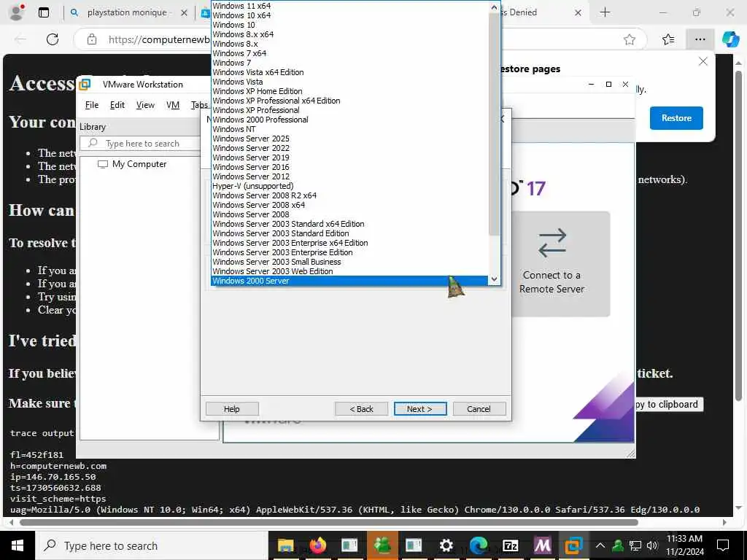This screenshot has height=560, width=747.
Task: Select Windows XP Professional x64 Edition
Action: [349, 101]
